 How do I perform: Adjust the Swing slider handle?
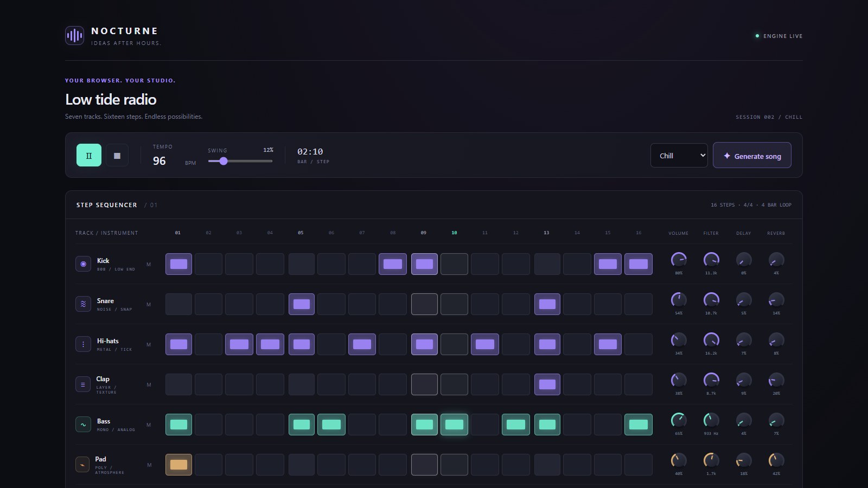tap(223, 161)
